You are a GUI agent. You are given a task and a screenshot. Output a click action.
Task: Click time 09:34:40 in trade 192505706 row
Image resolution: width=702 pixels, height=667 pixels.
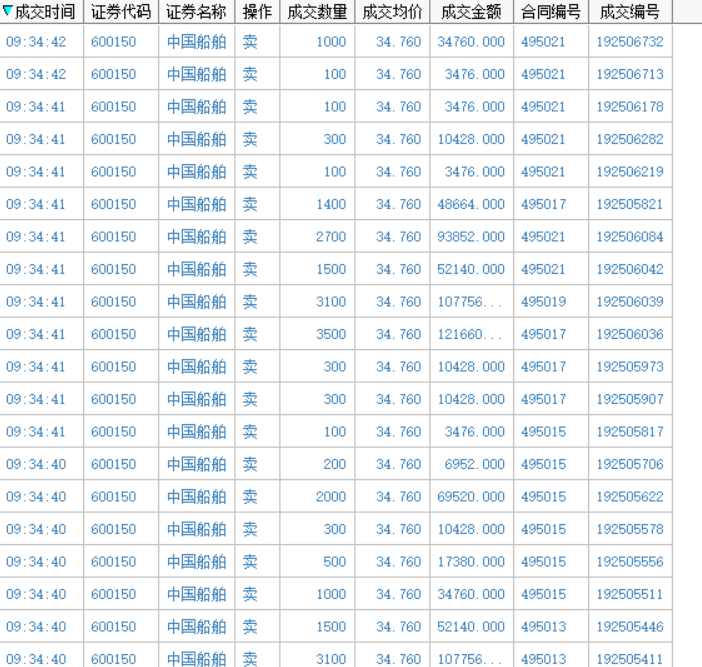(36, 464)
